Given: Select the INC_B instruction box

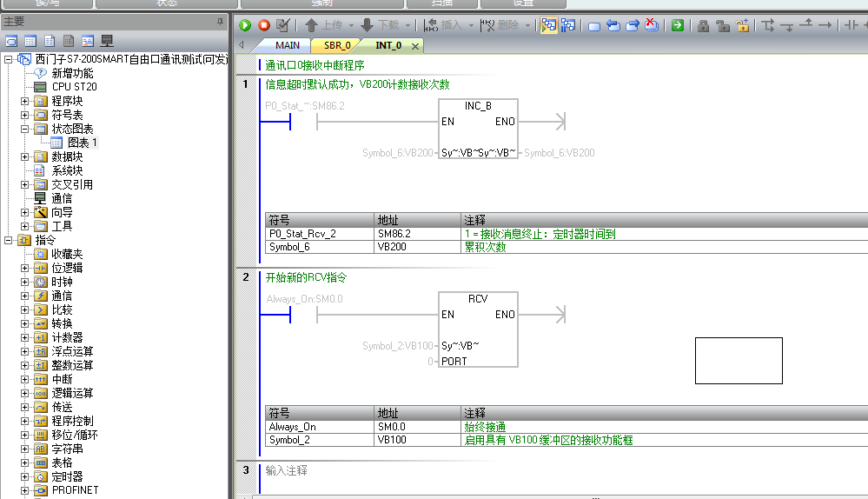Looking at the screenshot, I should tap(478, 130).
